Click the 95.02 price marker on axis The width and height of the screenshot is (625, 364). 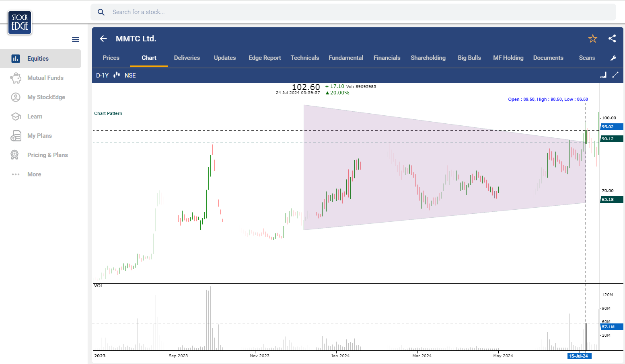611,127
